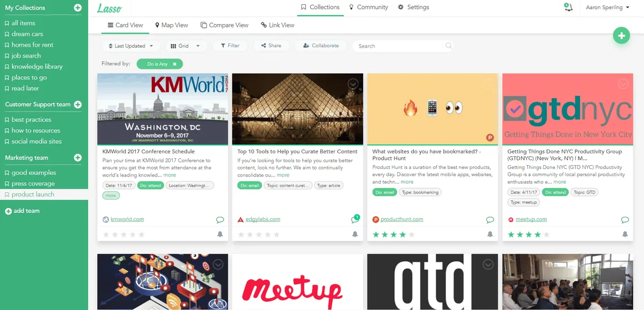Open the producthunt.com link
The height and width of the screenshot is (310, 644).
(x=402, y=219)
